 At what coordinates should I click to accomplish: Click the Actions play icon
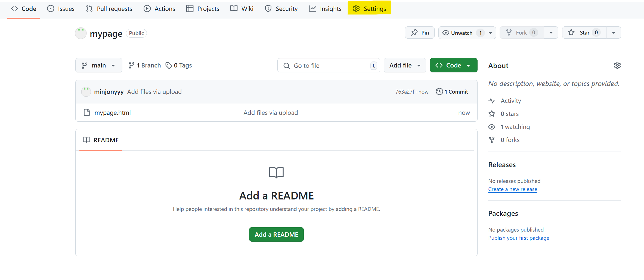[147, 9]
